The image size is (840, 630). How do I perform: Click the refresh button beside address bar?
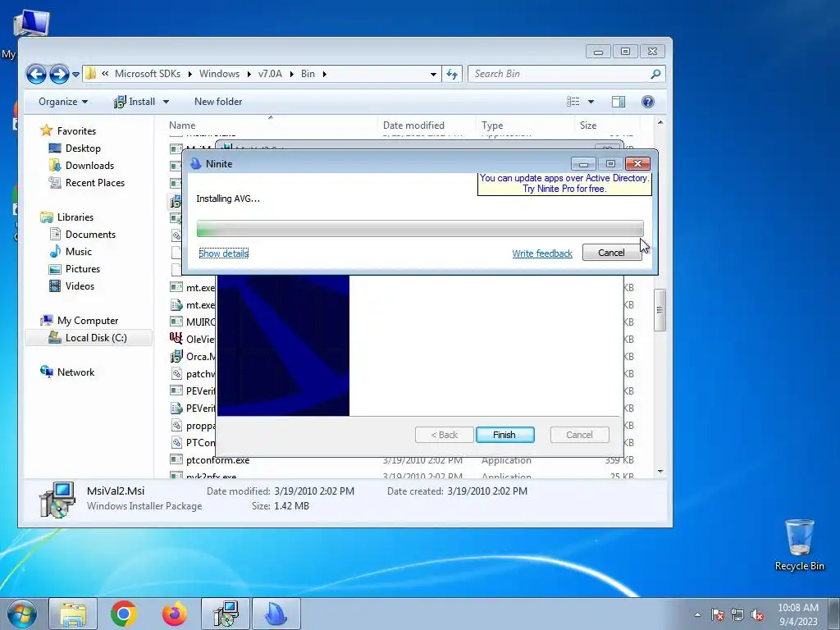tap(452, 75)
